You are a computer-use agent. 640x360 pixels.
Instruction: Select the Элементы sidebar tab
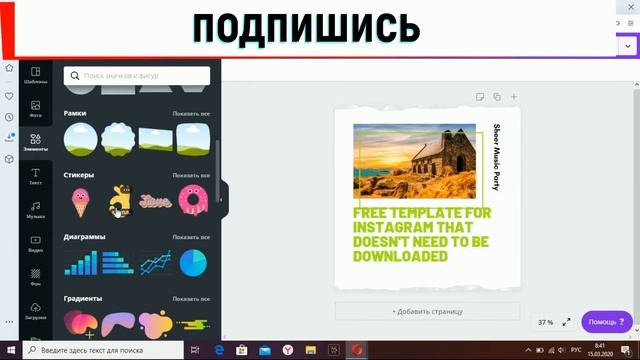pyautogui.click(x=36, y=142)
